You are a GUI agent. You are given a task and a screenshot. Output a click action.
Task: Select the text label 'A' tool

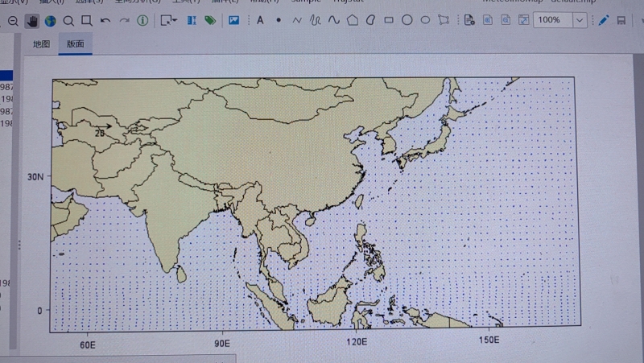260,20
